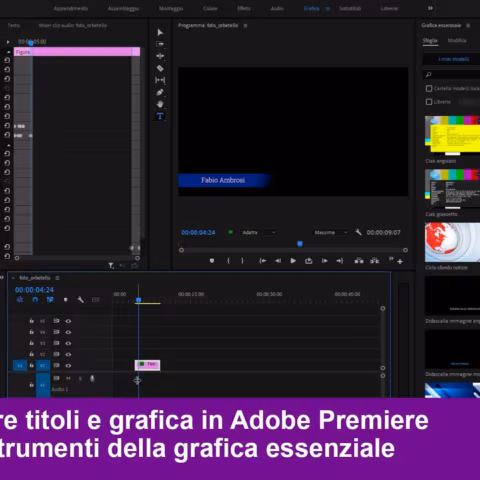Open the Grafica workspace menu icon

[x=328, y=9]
